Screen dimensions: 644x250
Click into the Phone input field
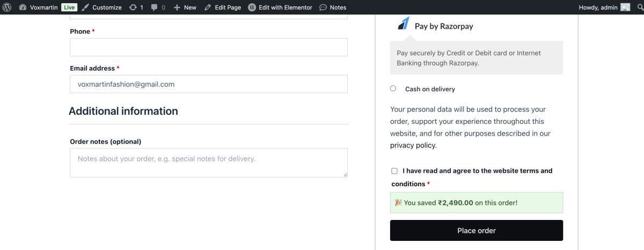coord(209,47)
